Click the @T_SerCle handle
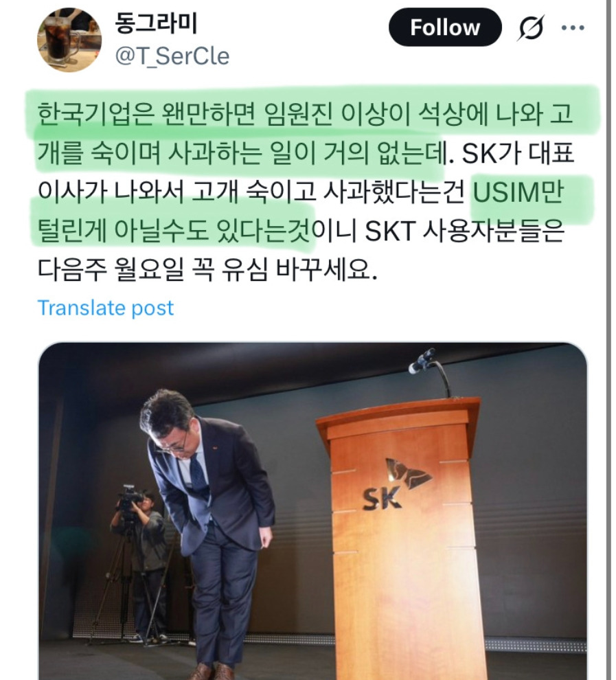Screen dimensions: 616x680 click(x=172, y=56)
